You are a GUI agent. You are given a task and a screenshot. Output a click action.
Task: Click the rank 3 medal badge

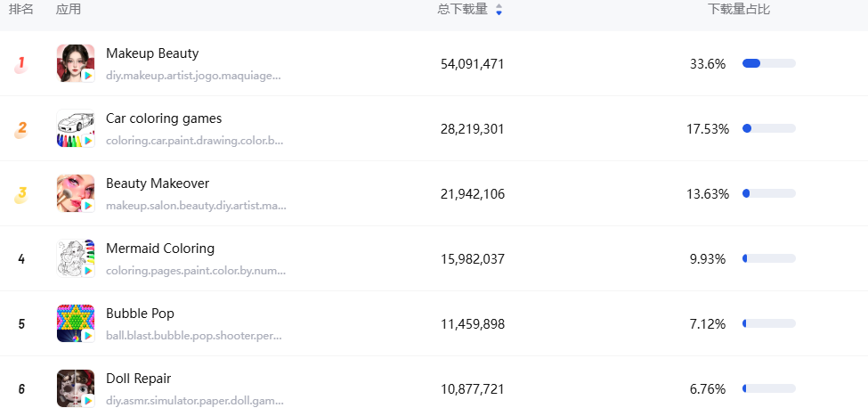coord(20,194)
